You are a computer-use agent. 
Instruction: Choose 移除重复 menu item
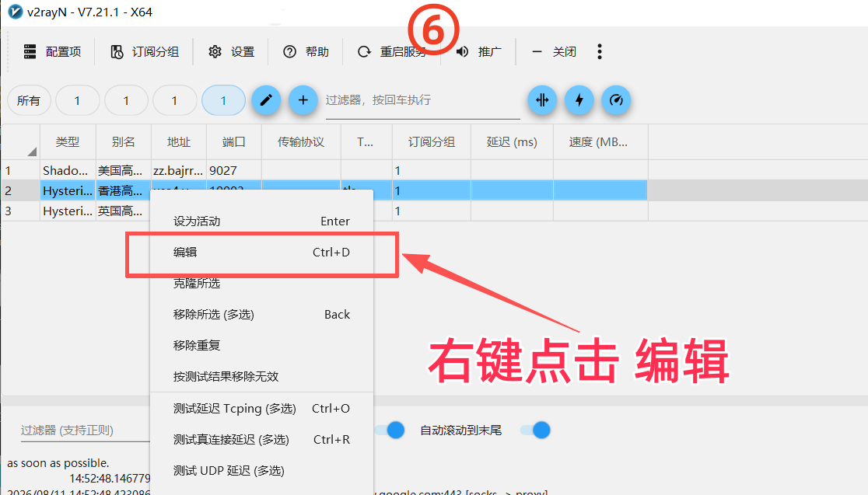click(x=262, y=345)
